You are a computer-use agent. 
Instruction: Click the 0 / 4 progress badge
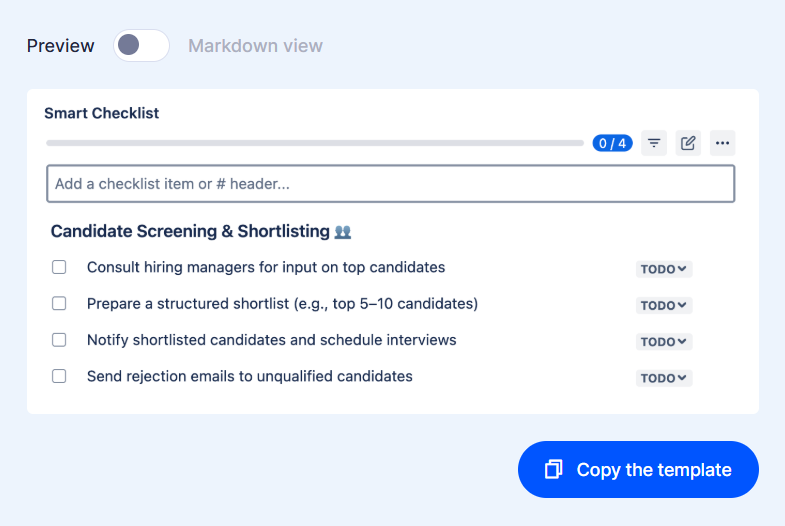point(612,143)
